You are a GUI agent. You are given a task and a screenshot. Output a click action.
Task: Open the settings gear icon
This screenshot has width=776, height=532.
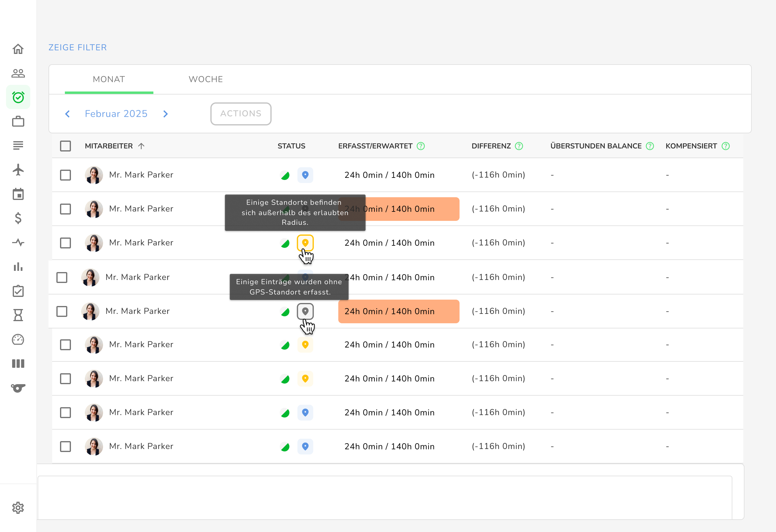[18, 508]
